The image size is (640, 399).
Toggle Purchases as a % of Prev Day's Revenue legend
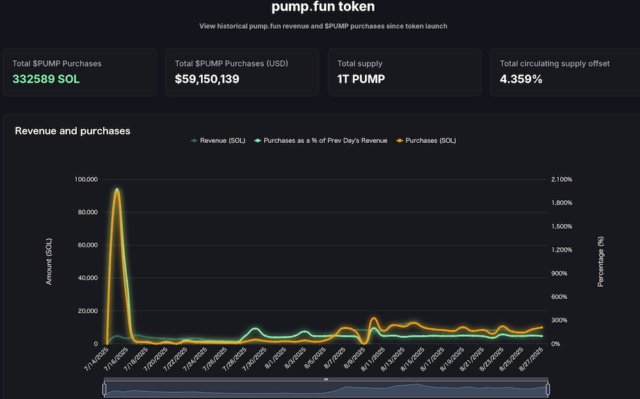(x=321, y=141)
